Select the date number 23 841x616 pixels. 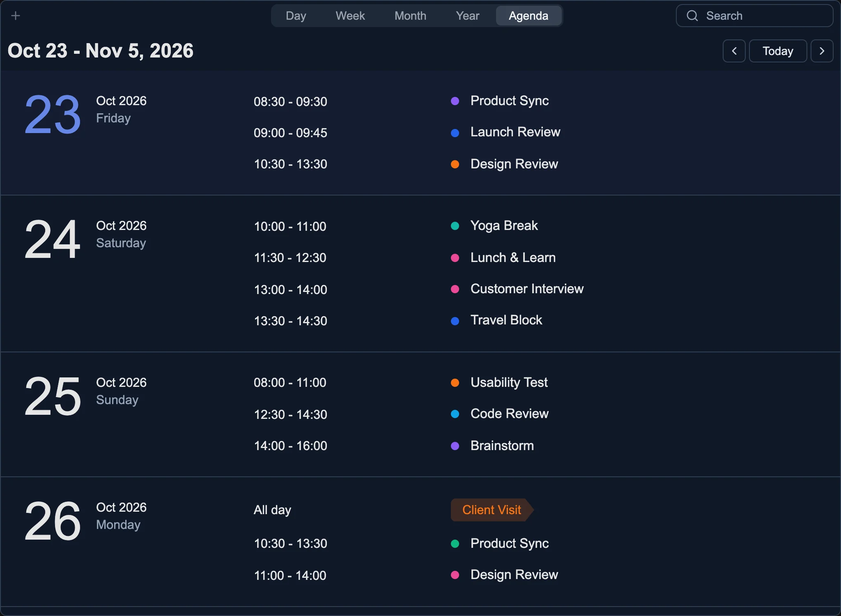tap(53, 115)
